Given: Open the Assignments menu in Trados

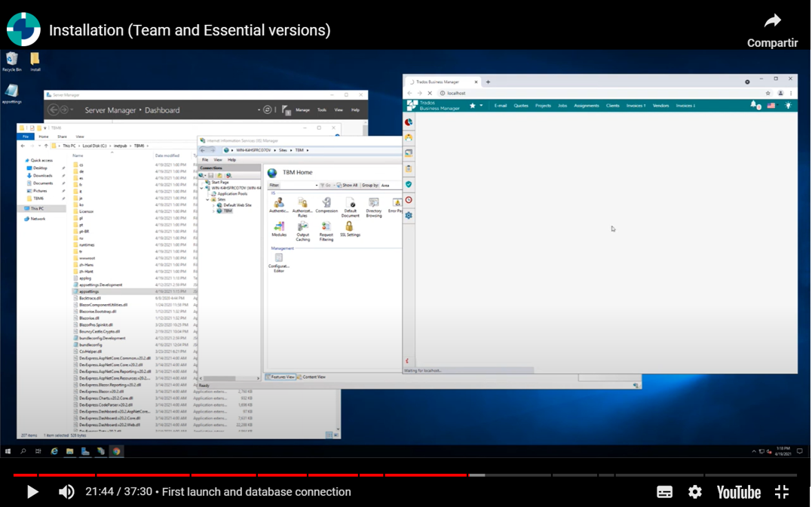Looking at the screenshot, I should (587, 105).
